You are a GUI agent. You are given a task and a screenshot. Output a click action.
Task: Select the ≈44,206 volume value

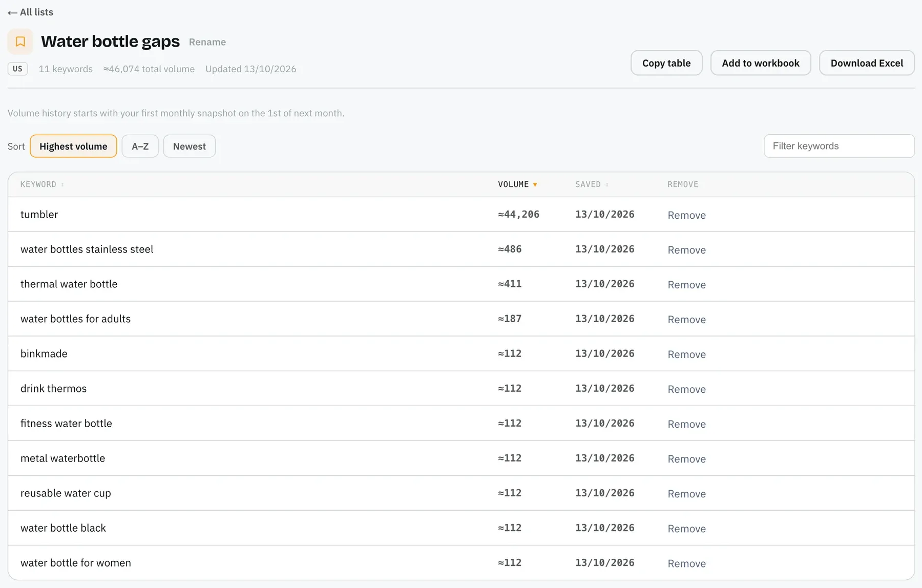coord(518,215)
